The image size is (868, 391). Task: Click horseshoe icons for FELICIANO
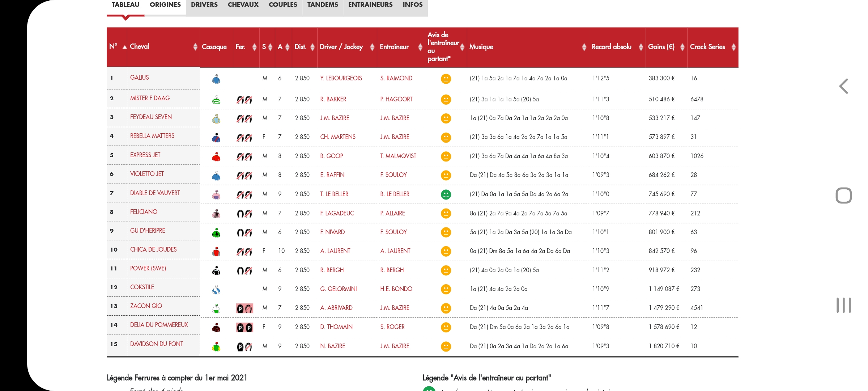tap(244, 214)
